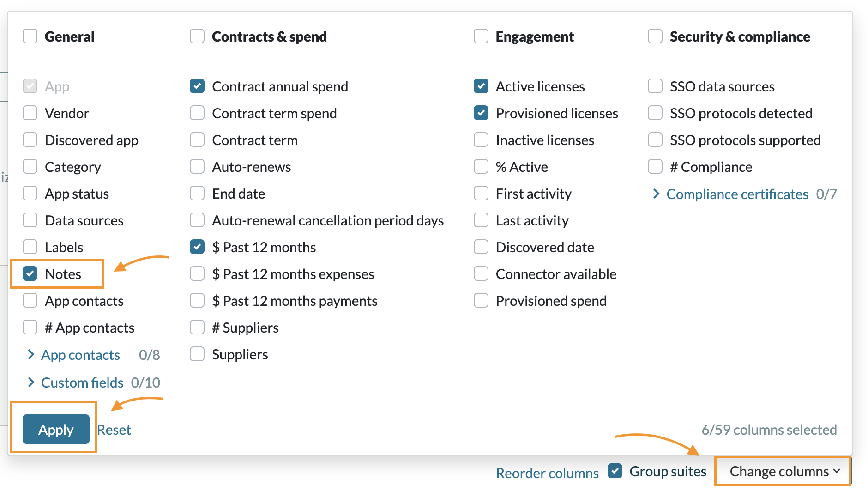Image resolution: width=868 pixels, height=492 pixels.
Task: Uncheck Contract annual spend
Action: click(197, 86)
